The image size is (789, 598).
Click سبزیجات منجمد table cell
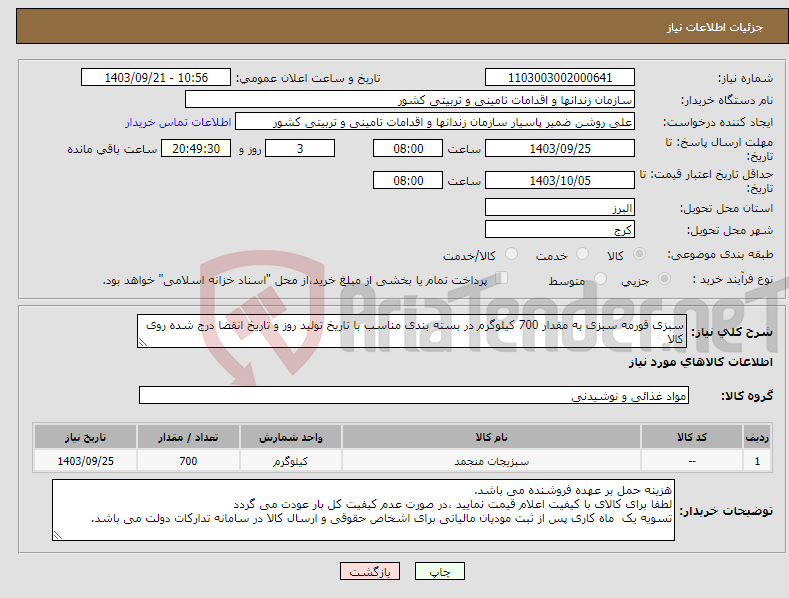click(x=491, y=461)
